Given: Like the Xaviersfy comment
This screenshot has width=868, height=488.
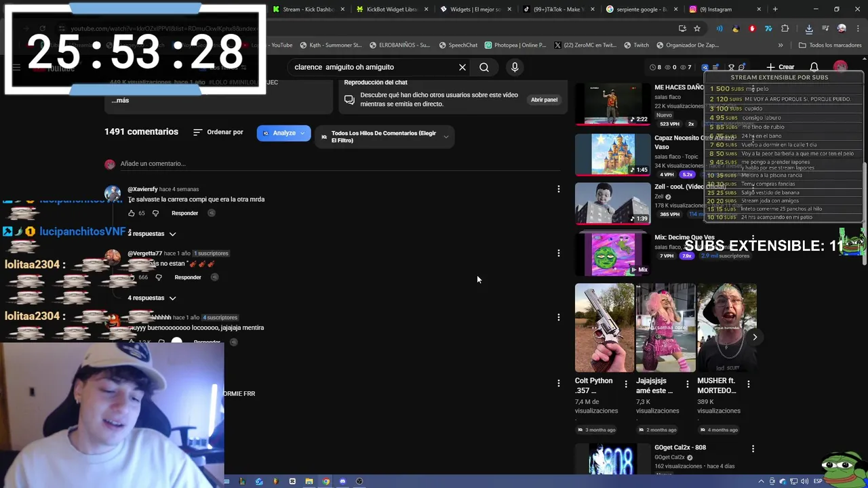Looking at the screenshot, I should 132,213.
